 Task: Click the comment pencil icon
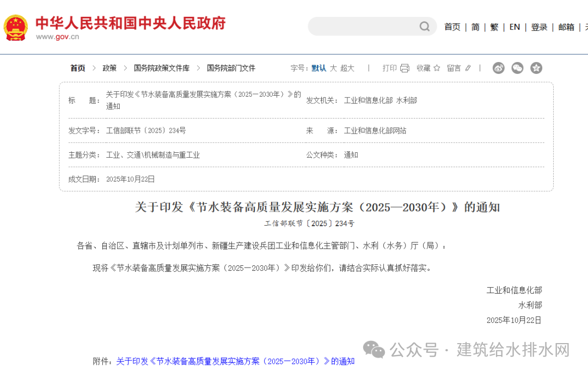tap(468, 68)
